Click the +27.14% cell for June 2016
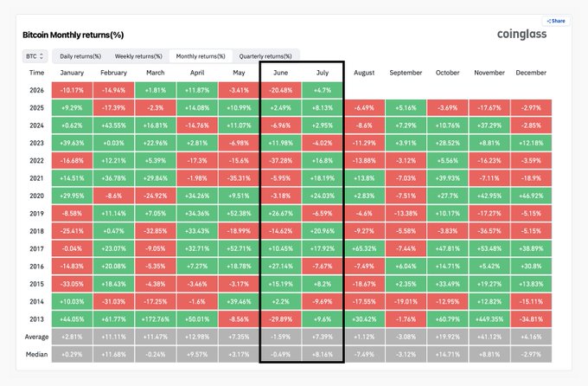 click(280, 267)
